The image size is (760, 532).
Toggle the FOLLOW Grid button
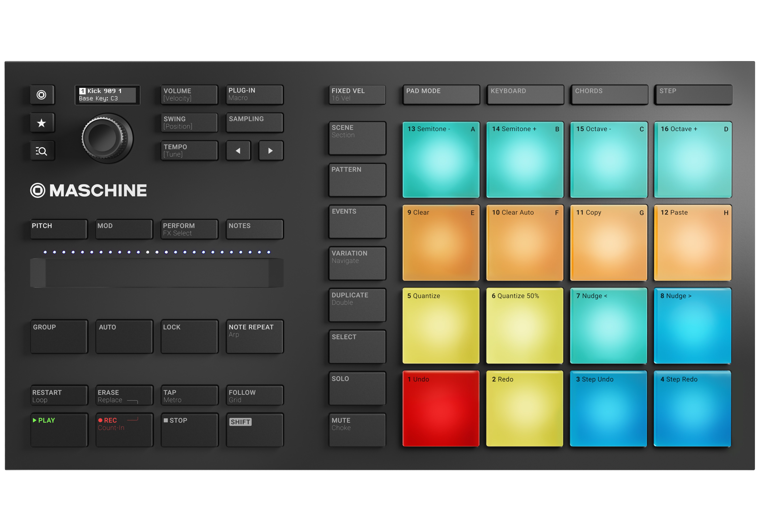(255, 395)
